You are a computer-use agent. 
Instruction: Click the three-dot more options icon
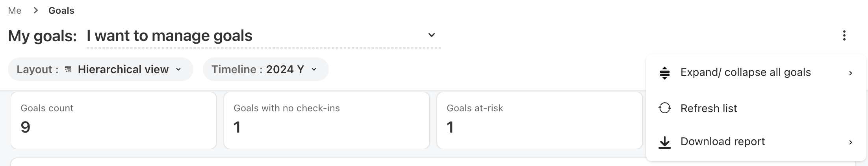tap(844, 36)
